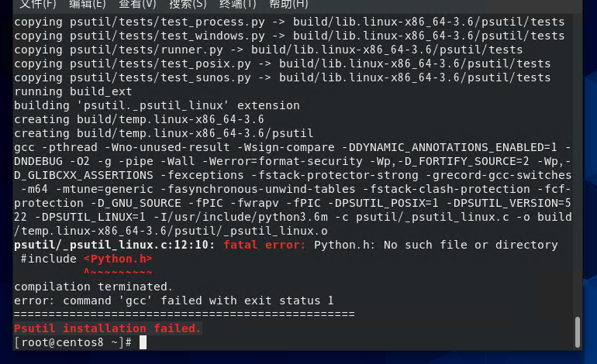Open the 查看(V) menu
597x364 pixels.
pyautogui.click(x=136, y=4)
